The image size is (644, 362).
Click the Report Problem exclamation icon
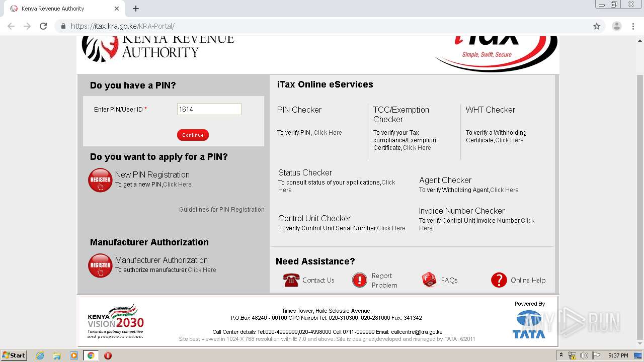click(360, 280)
